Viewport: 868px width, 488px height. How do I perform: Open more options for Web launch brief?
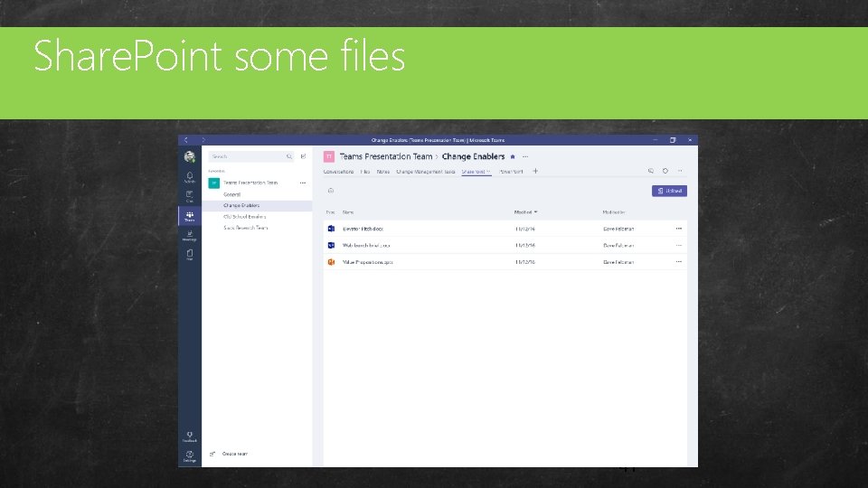(679, 245)
